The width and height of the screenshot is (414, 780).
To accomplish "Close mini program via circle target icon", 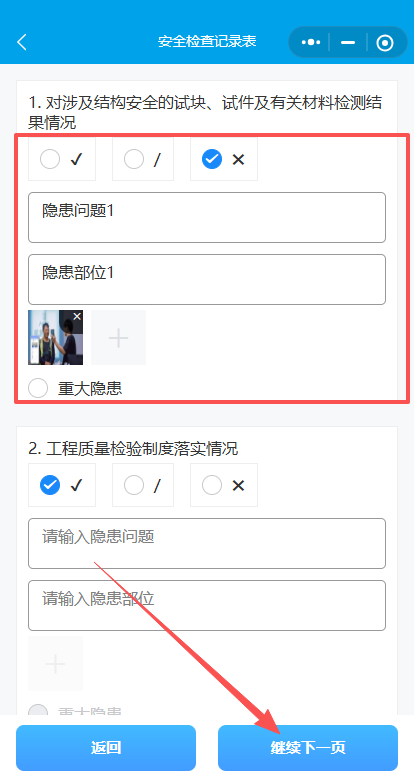I will [385, 43].
